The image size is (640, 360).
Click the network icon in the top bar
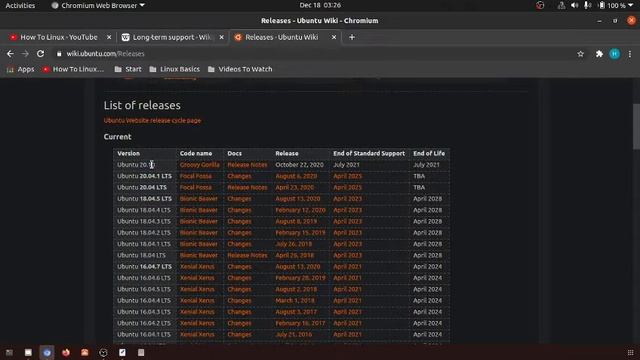pos(562,5)
